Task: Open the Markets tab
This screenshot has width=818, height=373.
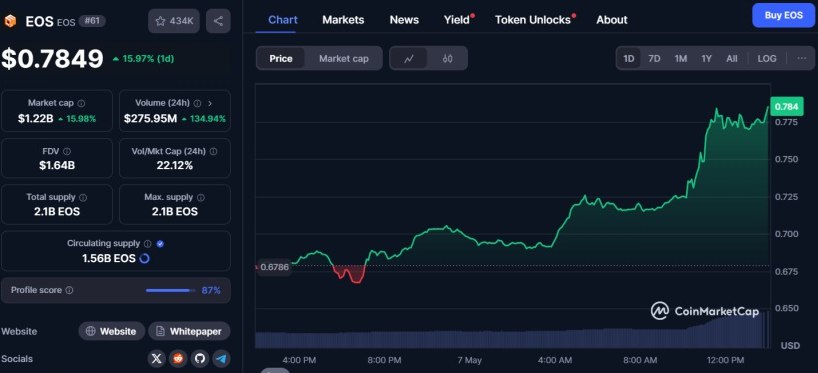Action: pos(343,20)
